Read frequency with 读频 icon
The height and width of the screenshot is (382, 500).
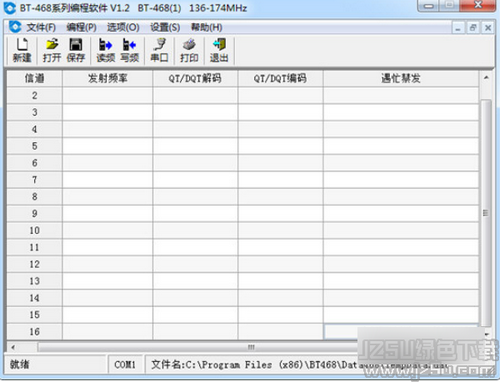point(106,50)
